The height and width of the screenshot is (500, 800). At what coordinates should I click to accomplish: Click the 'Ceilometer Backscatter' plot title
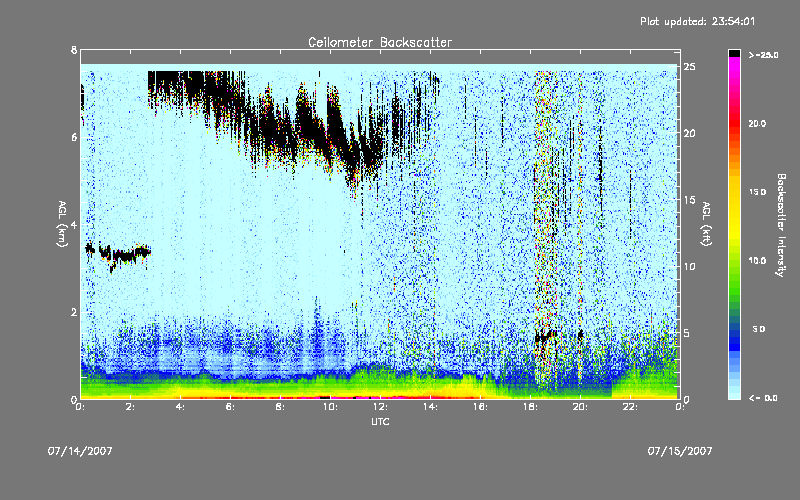click(380, 42)
